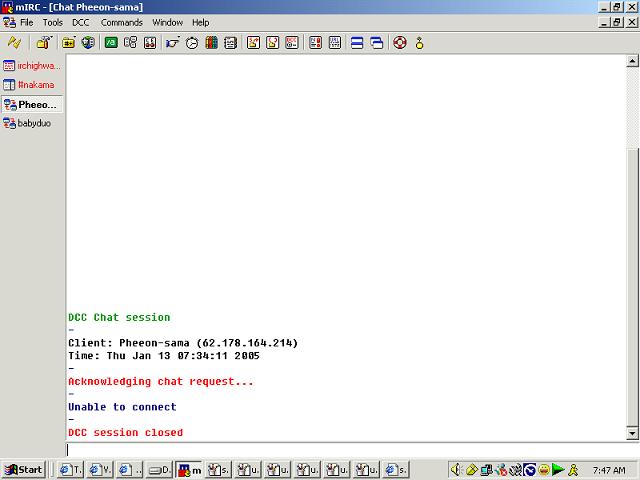Click the colored books toolbar icon

(x=211, y=42)
